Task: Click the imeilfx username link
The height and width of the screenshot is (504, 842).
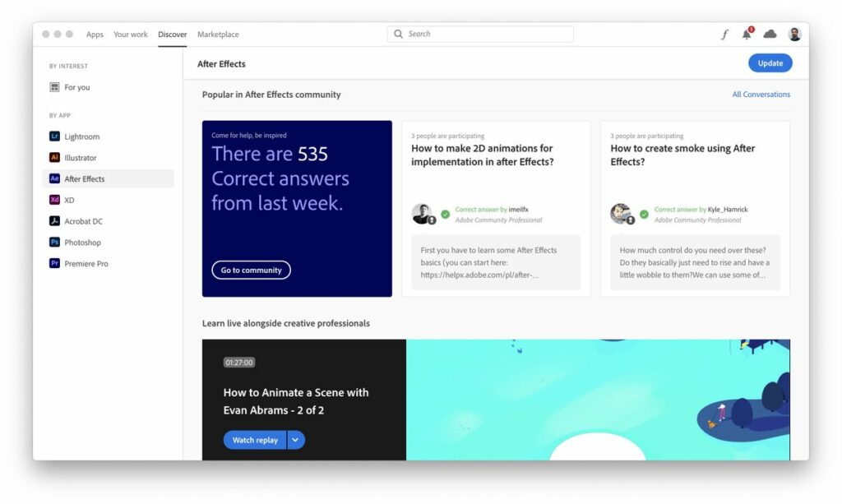Action: pyautogui.click(x=518, y=210)
